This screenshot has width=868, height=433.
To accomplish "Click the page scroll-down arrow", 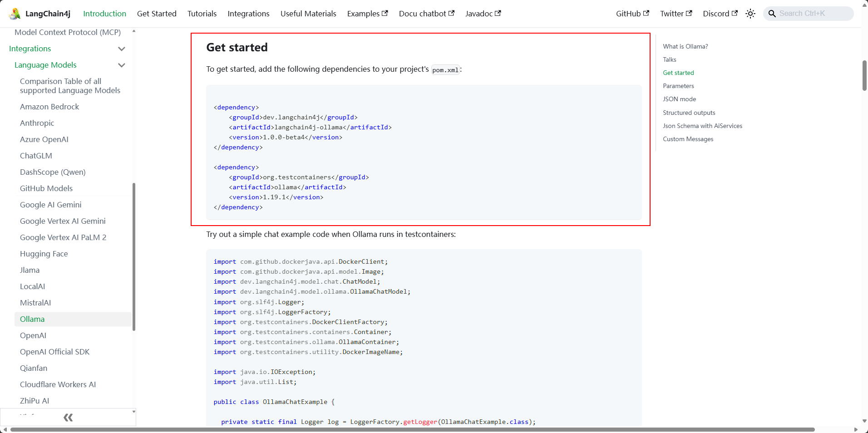I will [864, 421].
